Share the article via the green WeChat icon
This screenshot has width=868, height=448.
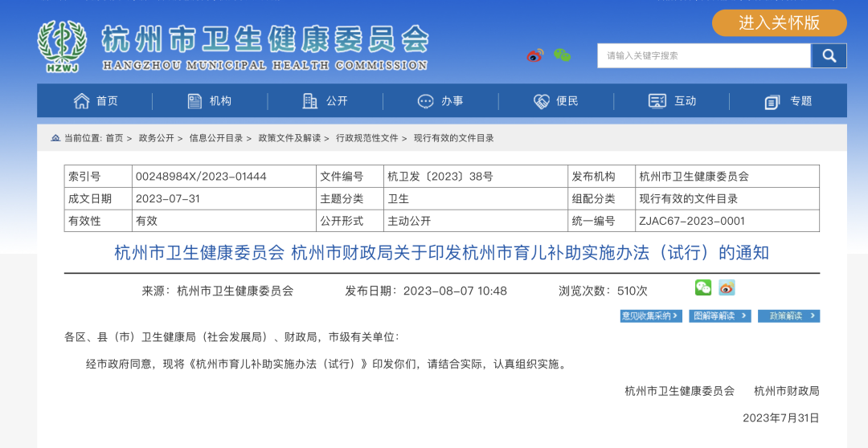[703, 287]
